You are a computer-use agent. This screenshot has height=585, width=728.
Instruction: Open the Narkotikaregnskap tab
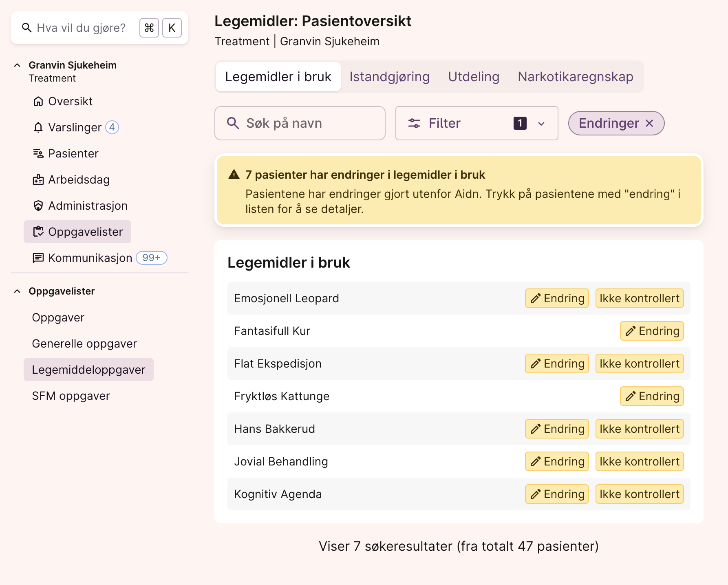575,77
